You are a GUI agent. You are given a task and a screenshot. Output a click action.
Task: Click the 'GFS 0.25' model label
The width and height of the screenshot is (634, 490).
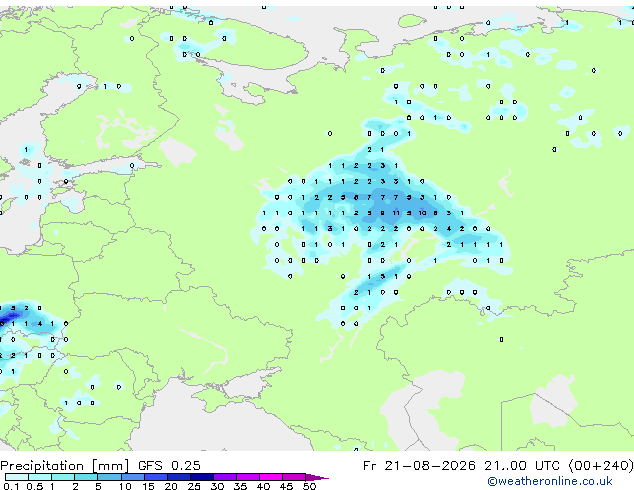coord(169,466)
